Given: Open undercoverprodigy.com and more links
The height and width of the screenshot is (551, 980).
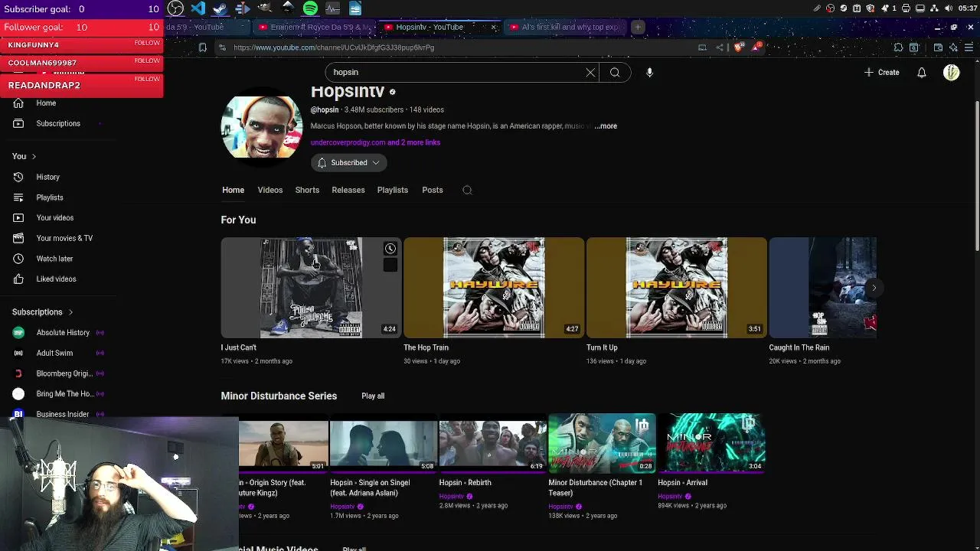Looking at the screenshot, I should coord(375,142).
